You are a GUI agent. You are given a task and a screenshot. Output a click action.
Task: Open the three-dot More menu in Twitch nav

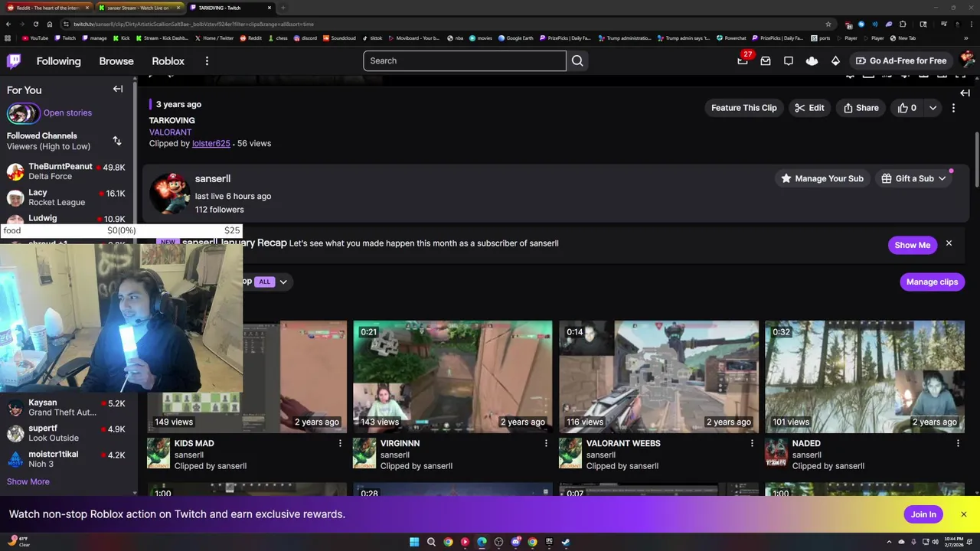(207, 61)
